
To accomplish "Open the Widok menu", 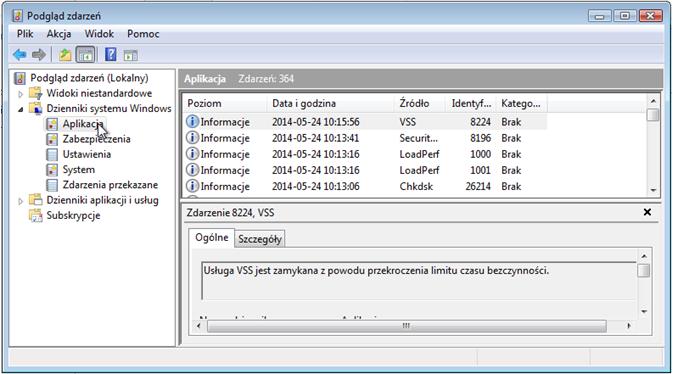I will [x=99, y=34].
